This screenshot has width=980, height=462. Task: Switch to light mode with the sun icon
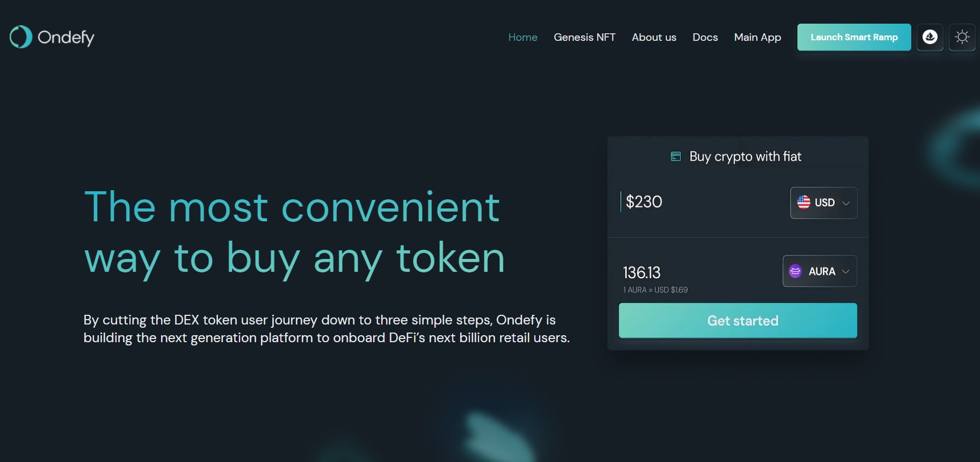click(962, 37)
